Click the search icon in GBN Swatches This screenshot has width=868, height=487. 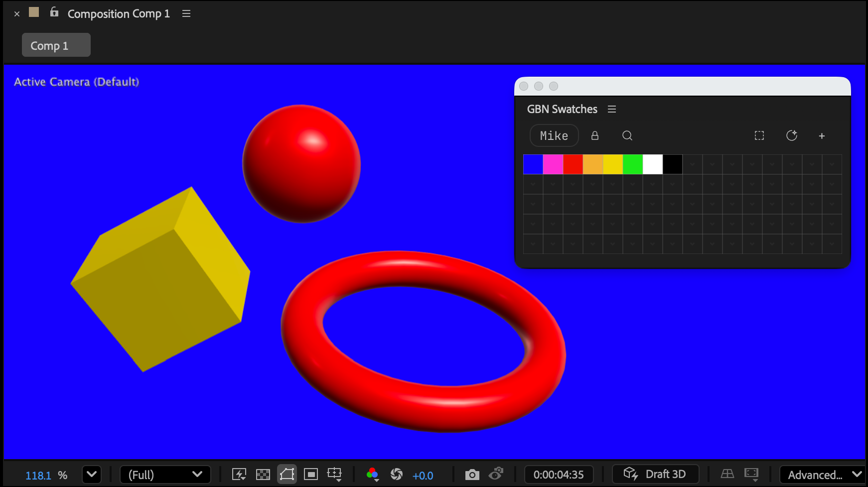point(627,135)
